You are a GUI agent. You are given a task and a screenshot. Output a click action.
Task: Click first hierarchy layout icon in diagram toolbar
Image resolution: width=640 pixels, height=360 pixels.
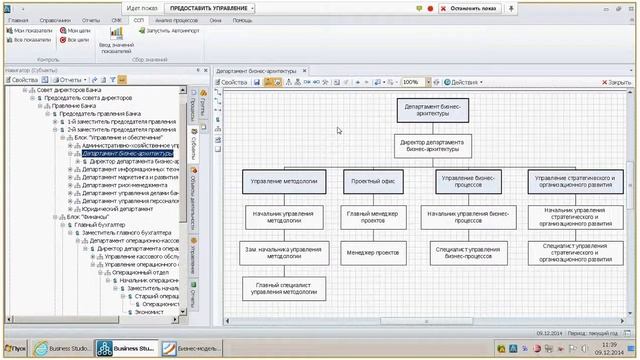289,82
